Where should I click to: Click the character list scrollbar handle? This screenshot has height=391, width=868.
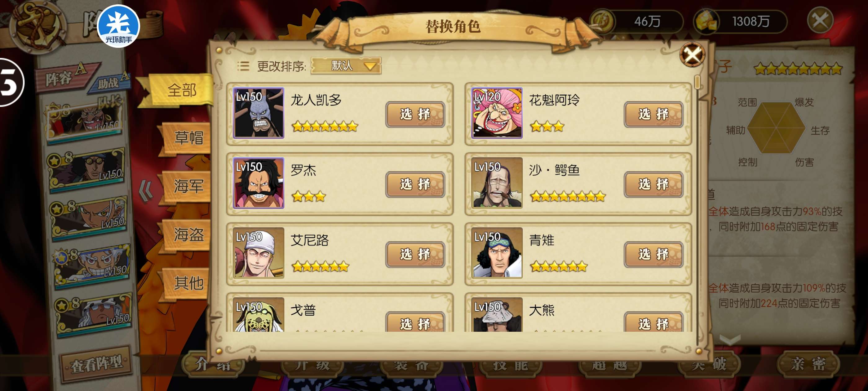coord(697,81)
